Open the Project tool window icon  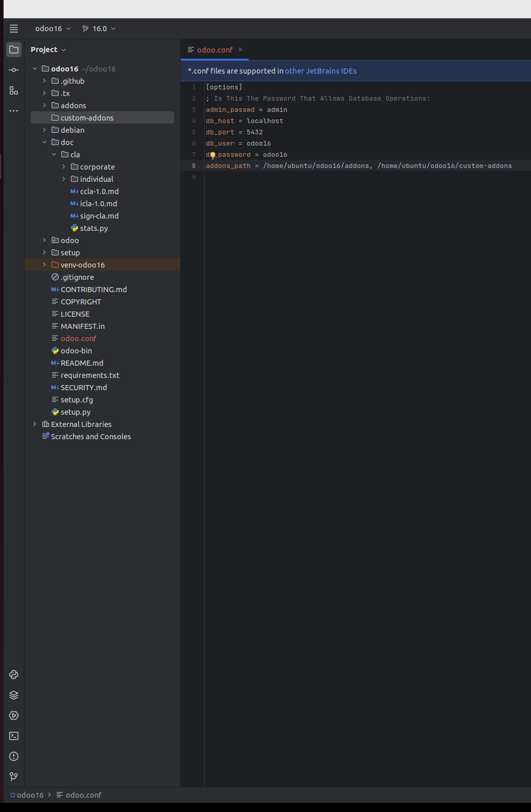14,50
